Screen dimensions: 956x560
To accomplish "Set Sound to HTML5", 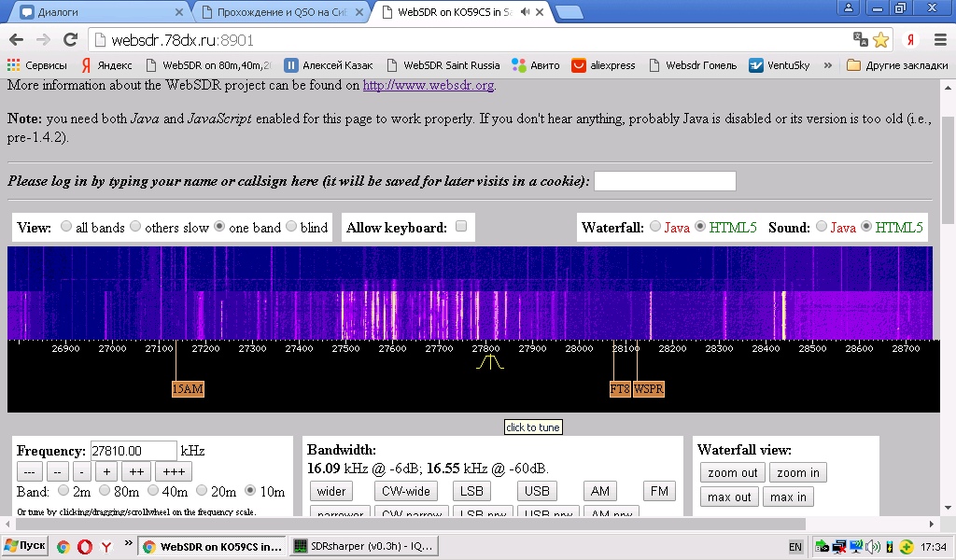I will pyautogui.click(x=865, y=226).
